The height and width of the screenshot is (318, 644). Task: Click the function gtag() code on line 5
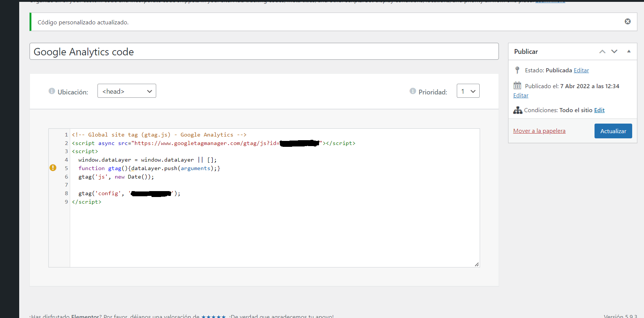pos(149,168)
